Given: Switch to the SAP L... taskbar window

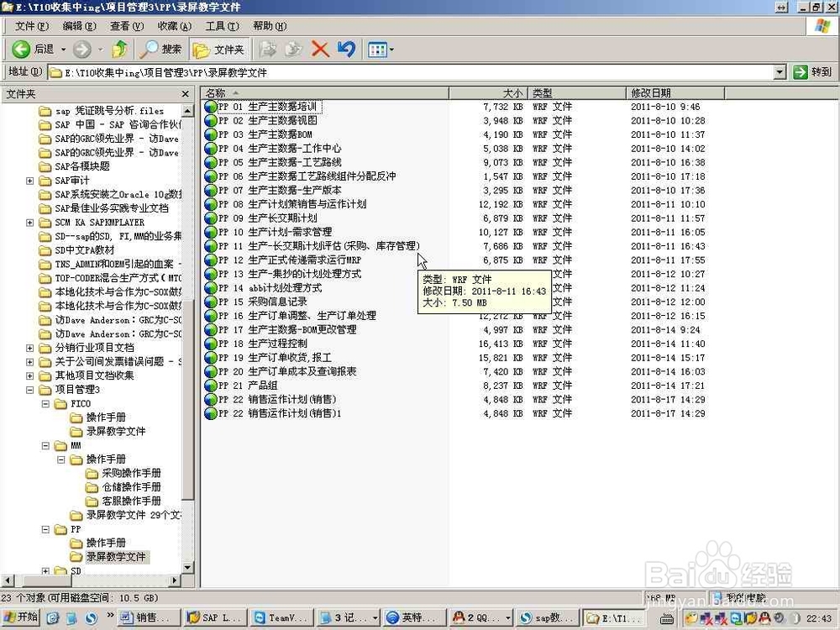Looking at the screenshot, I should [215, 617].
